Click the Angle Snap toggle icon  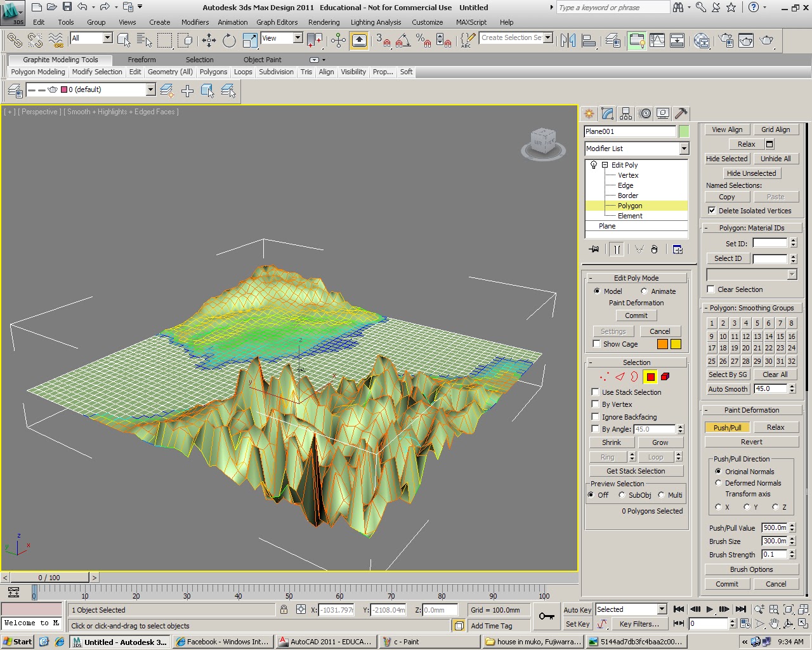click(403, 41)
